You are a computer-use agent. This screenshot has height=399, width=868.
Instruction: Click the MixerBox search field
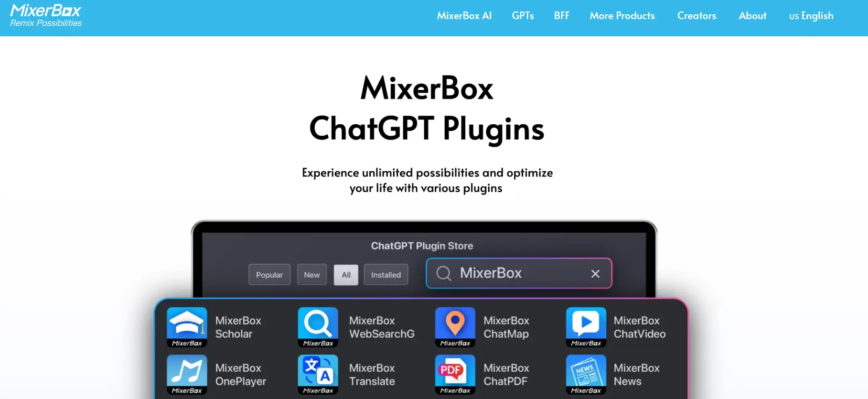click(x=519, y=273)
